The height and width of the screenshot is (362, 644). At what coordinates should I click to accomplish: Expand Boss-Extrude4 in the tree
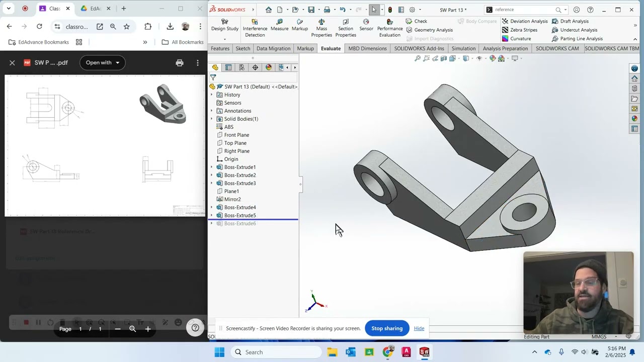tap(212, 207)
